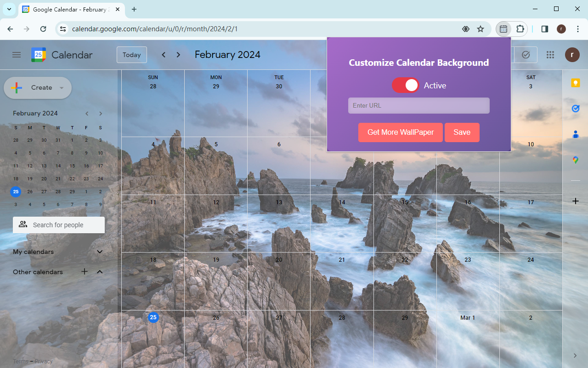Click the Google Calendar logo

coord(39,55)
